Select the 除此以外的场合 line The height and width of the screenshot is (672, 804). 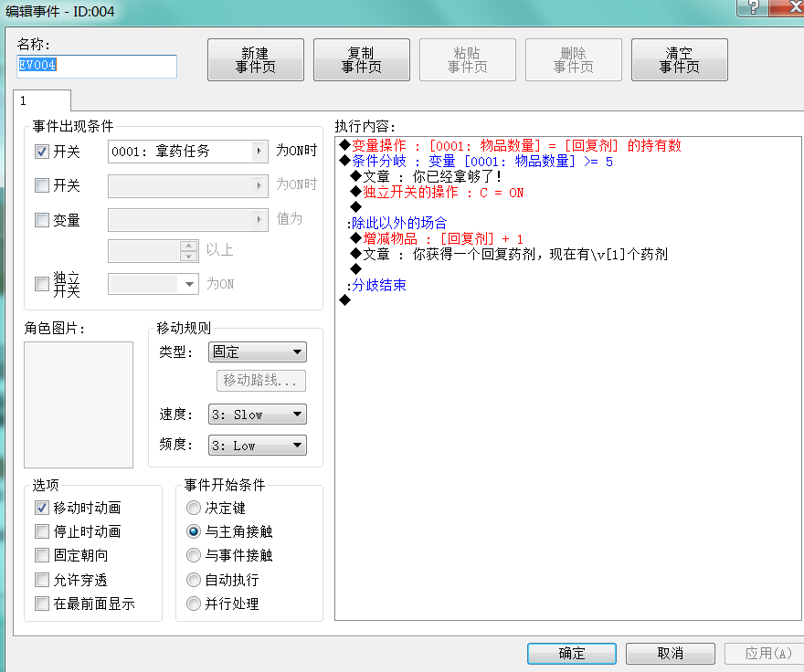pyautogui.click(x=397, y=223)
